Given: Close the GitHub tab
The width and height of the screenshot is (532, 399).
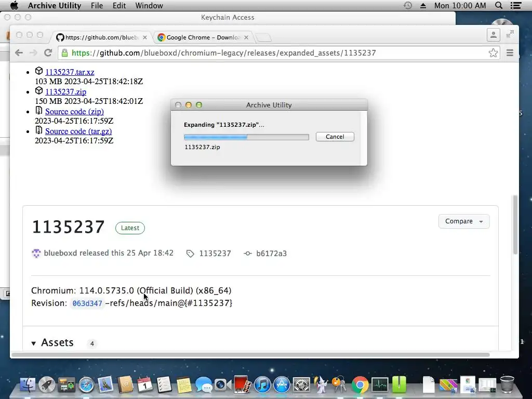Looking at the screenshot, I should coord(145,37).
